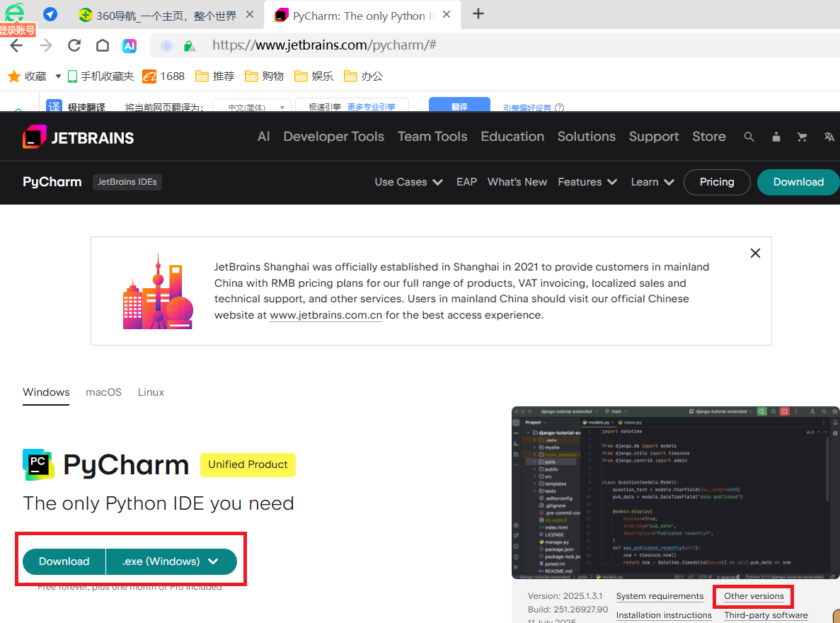Open the Team Tools menu
Screen dimensions: 840x623
pyautogui.click(x=432, y=137)
